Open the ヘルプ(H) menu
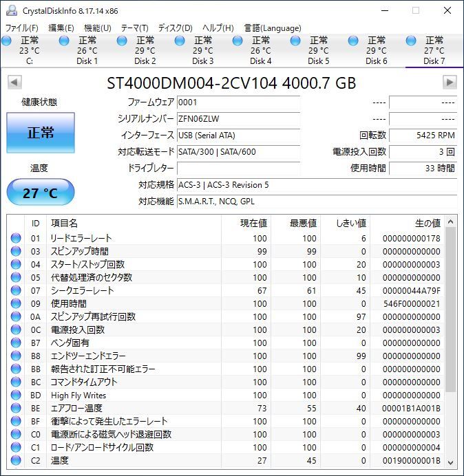 coord(218,28)
